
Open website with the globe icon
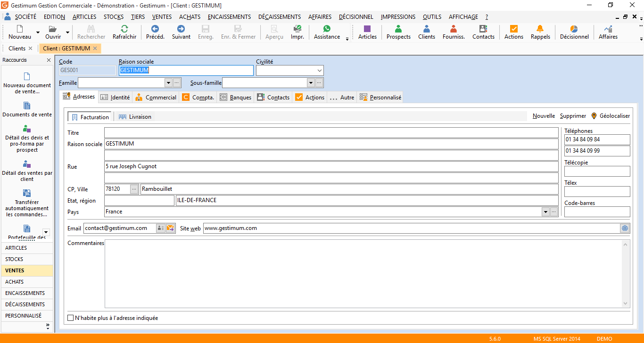[x=625, y=228]
